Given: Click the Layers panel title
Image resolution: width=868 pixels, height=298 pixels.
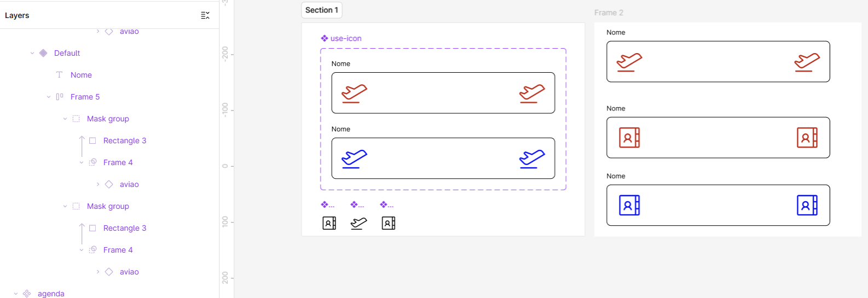Looking at the screenshot, I should pyautogui.click(x=17, y=15).
